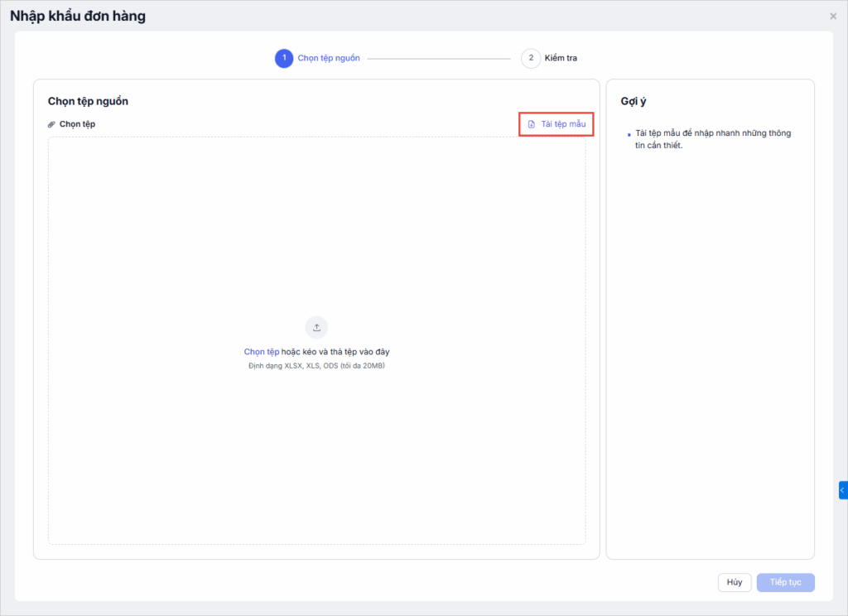This screenshot has width=848, height=616.
Task: Click the progress line between the steps
Action: coord(439,58)
